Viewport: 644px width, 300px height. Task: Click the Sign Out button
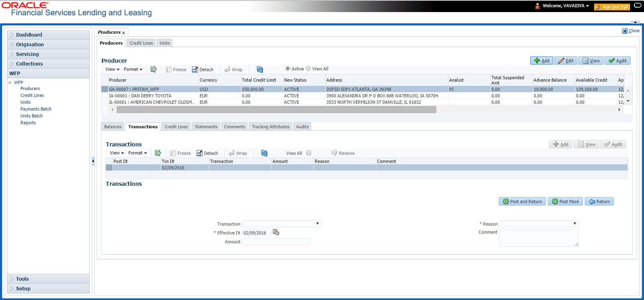tap(612, 7)
